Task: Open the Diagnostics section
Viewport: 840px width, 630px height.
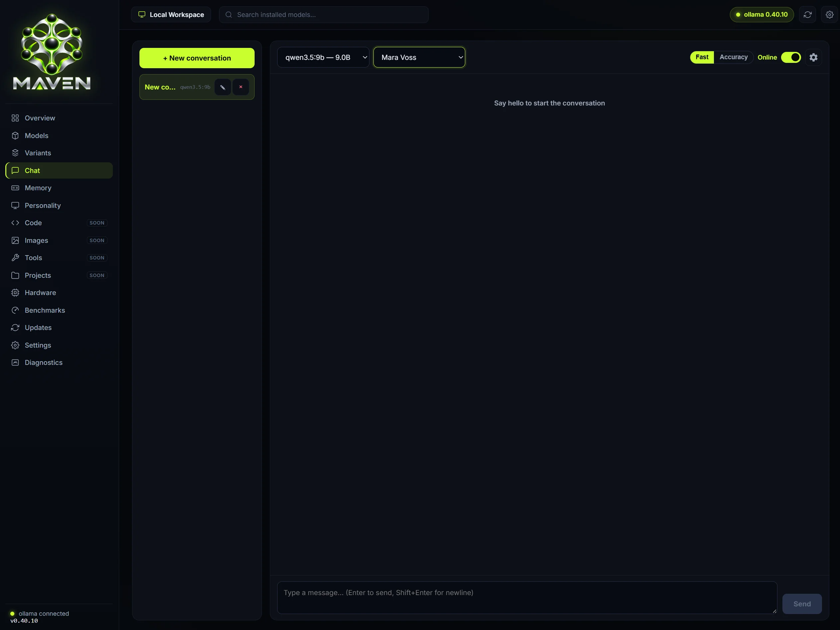Action: click(59, 363)
